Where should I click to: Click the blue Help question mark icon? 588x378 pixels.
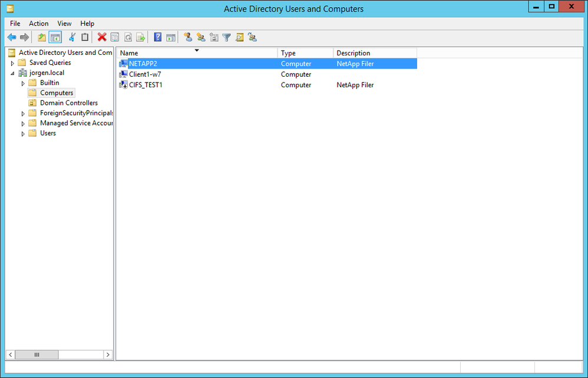pos(157,37)
